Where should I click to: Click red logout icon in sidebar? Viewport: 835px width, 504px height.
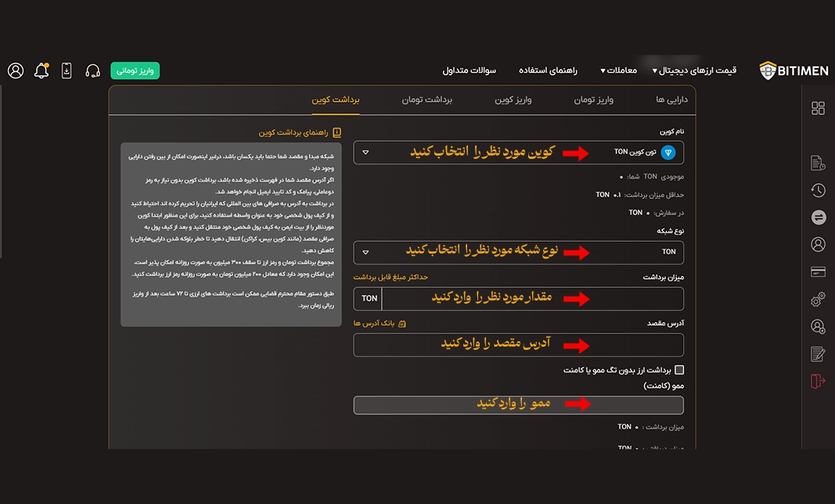click(818, 381)
